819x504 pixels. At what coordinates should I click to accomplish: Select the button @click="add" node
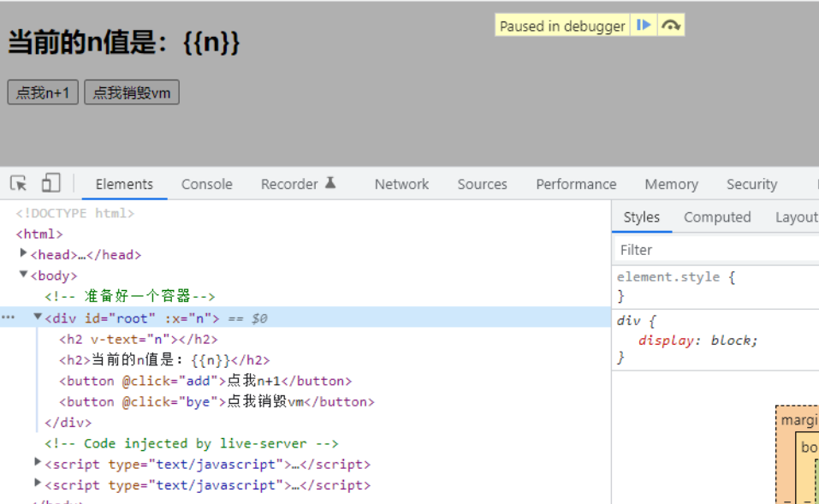coord(205,382)
